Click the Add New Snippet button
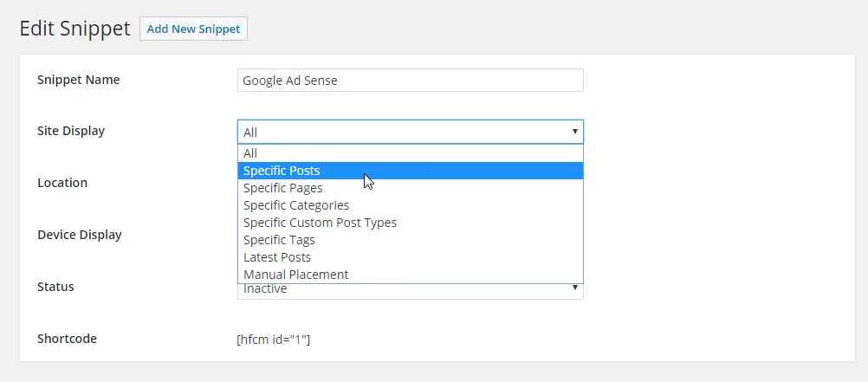 coord(193,29)
